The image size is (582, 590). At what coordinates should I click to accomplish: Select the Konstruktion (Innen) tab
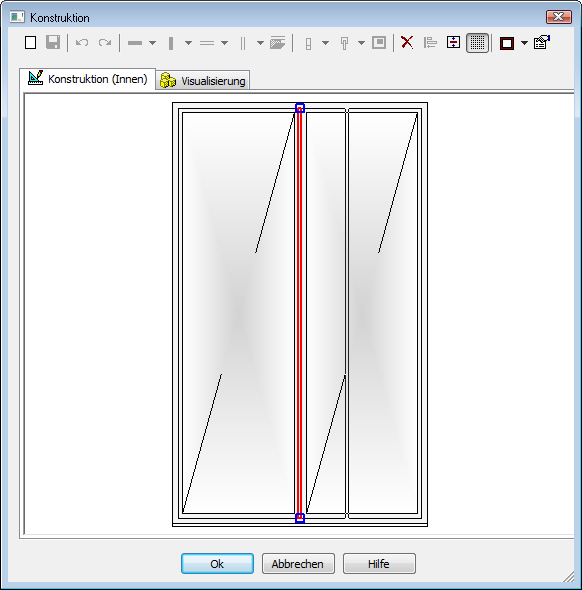point(88,79)
